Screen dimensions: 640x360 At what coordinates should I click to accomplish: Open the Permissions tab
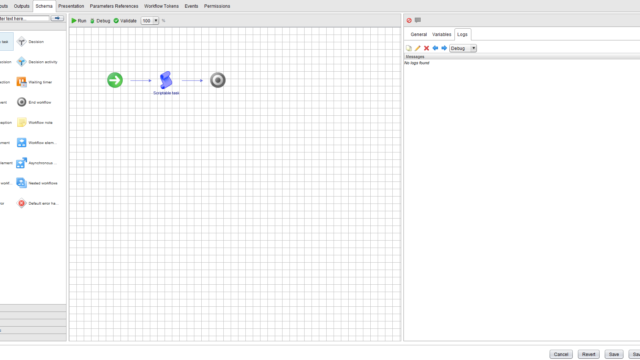(217, 6)
